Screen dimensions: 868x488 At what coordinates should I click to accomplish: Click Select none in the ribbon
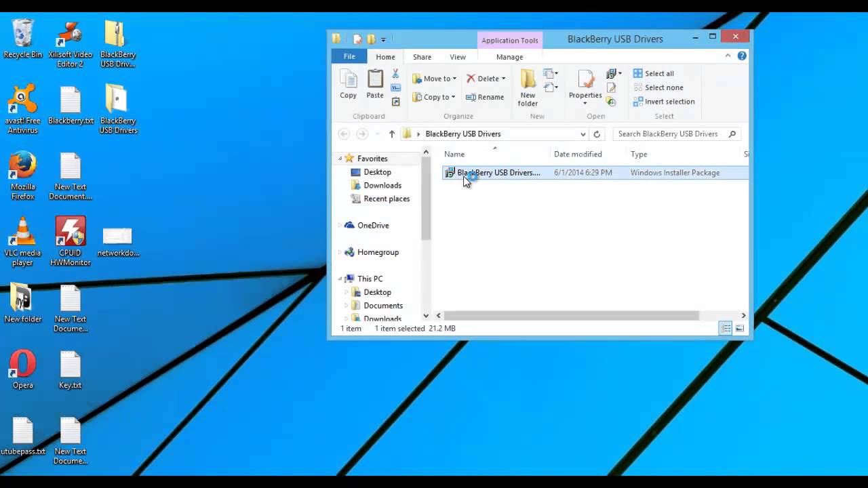coord(658,87)
